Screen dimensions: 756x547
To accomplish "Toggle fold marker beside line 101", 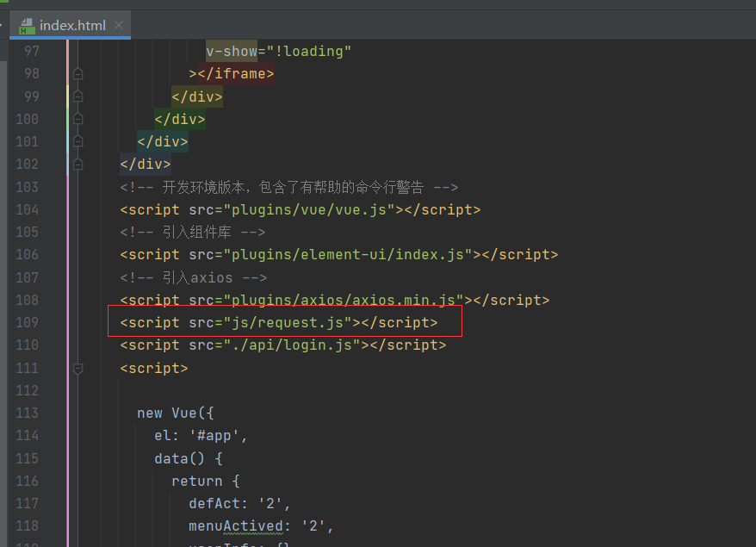I will coord(77,141).
